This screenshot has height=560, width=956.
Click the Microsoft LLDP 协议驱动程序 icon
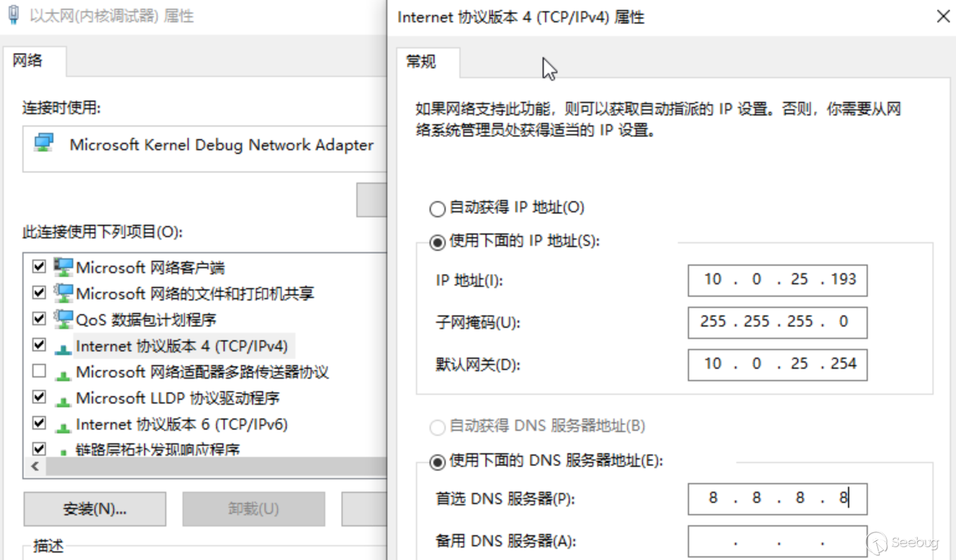coord(63,400)
